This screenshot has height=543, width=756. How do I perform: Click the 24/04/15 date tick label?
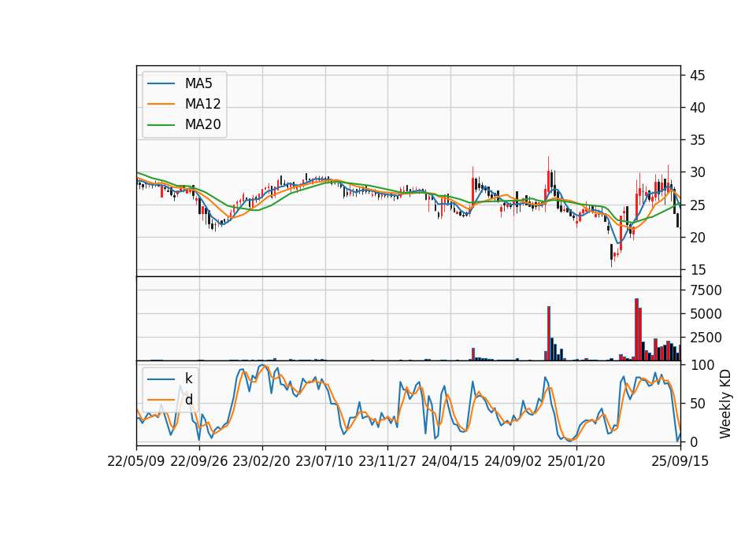[450, 461]
